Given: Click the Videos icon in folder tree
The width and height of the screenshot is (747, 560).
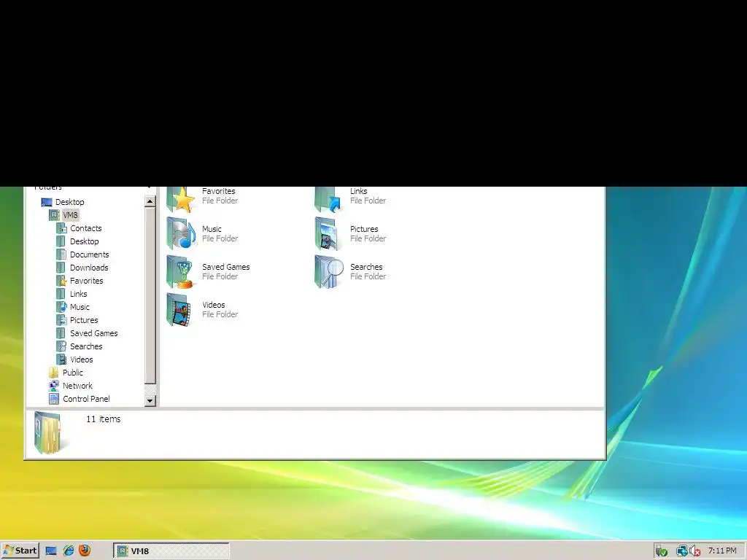Looking at the screenshot, I should (61, 359).
